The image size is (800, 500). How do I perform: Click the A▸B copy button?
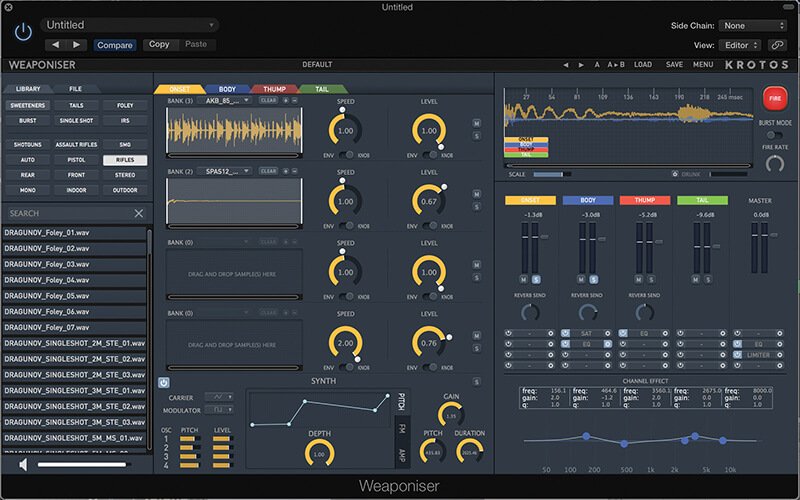tap(616, 65)
